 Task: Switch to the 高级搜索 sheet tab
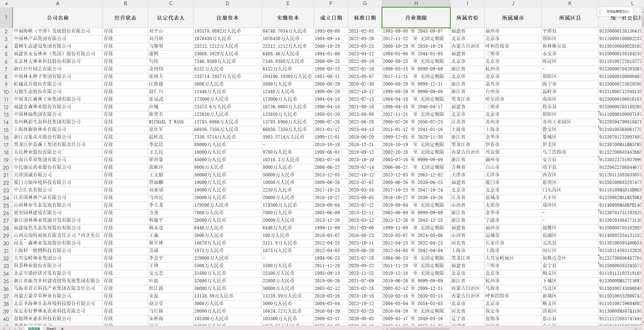click(x=34, y=328)
